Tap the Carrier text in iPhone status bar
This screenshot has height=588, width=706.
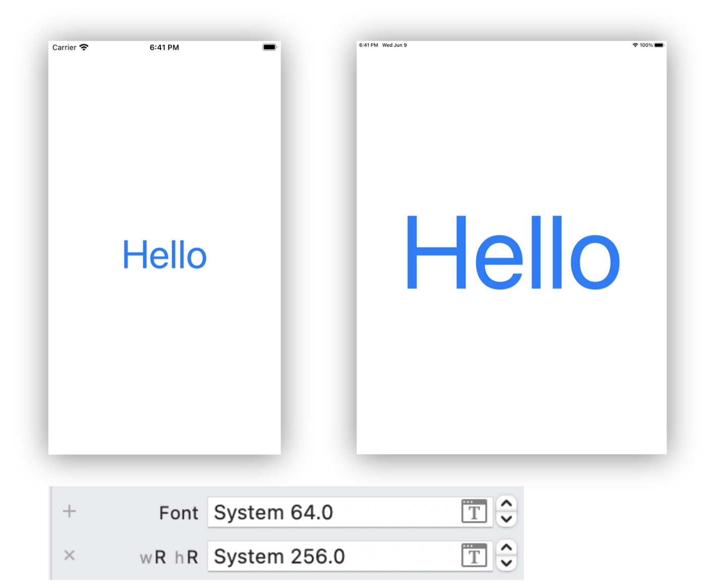64,47
